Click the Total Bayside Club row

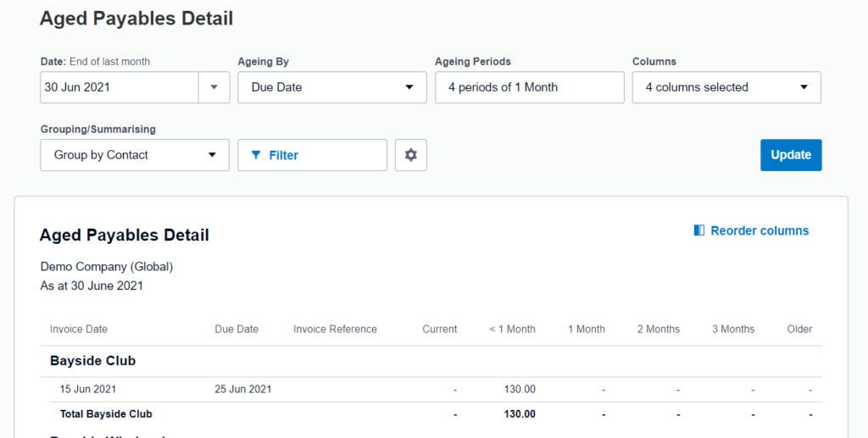click(x=106, y=414)
